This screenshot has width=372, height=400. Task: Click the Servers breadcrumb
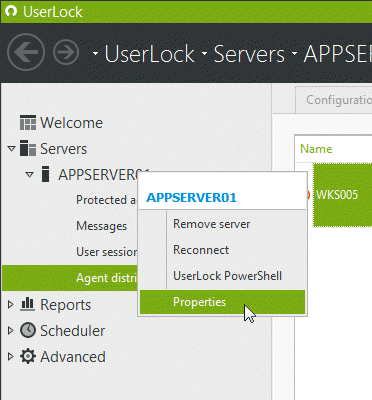click(249, 54)
